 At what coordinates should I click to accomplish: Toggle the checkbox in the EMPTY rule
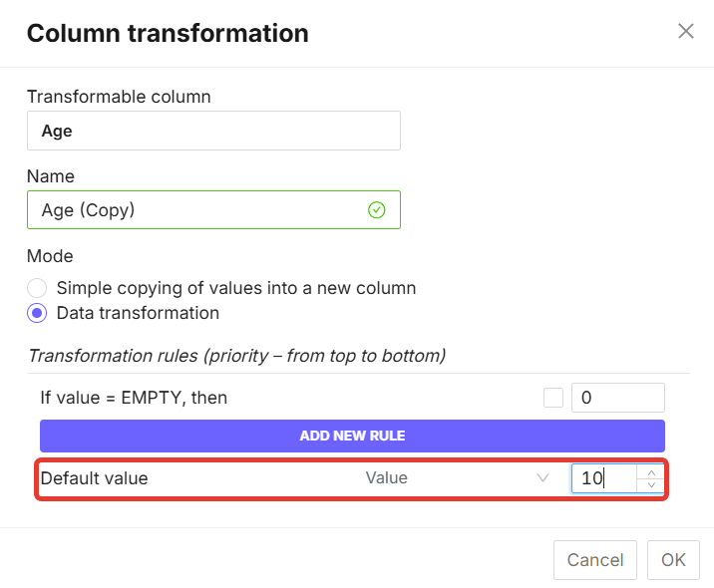pyautogui.click(x=553, y=398)
